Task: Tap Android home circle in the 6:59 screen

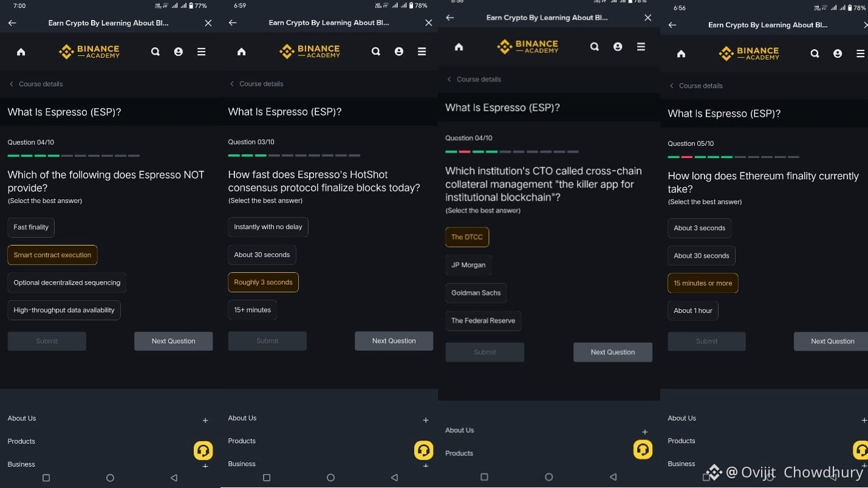Action: tap(330, 478)
